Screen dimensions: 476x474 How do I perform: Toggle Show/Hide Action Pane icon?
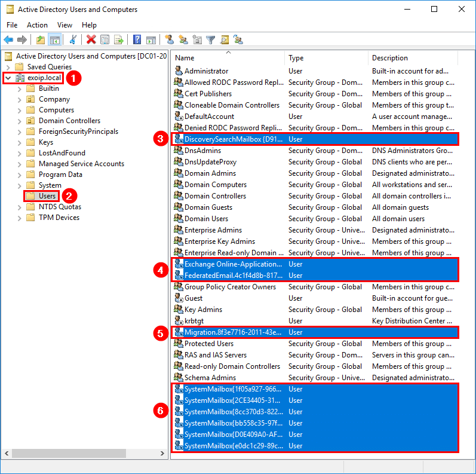[151, 40]
